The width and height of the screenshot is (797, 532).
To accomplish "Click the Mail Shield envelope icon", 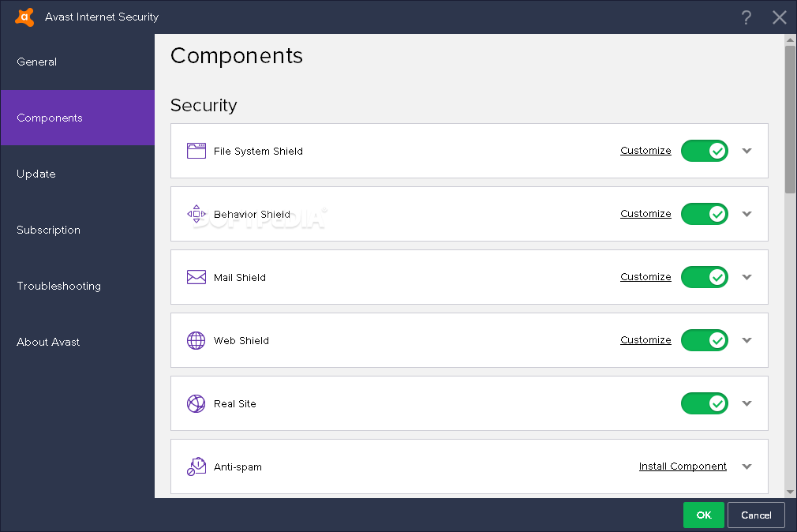I will (x=196, y=277).
